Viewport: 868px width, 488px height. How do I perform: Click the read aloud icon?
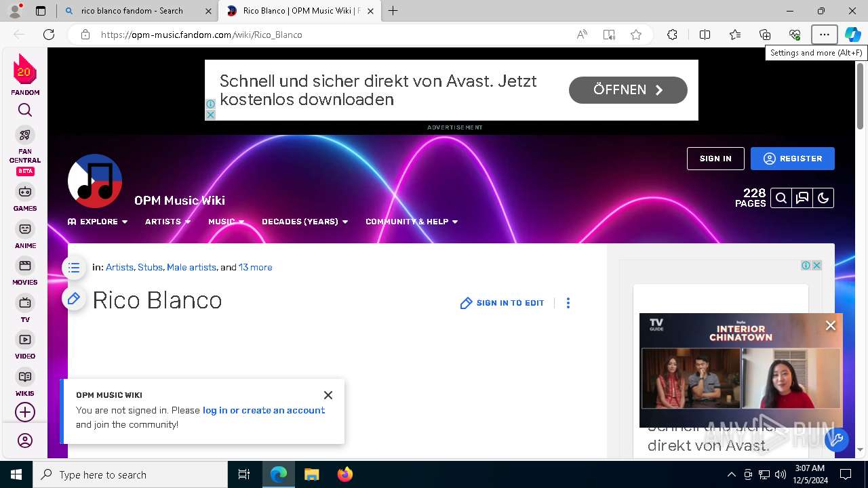(582, 35)
